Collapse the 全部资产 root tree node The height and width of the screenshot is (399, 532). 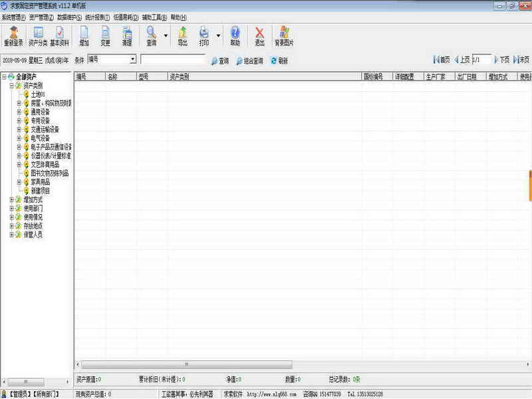click(x=4, y=76)
